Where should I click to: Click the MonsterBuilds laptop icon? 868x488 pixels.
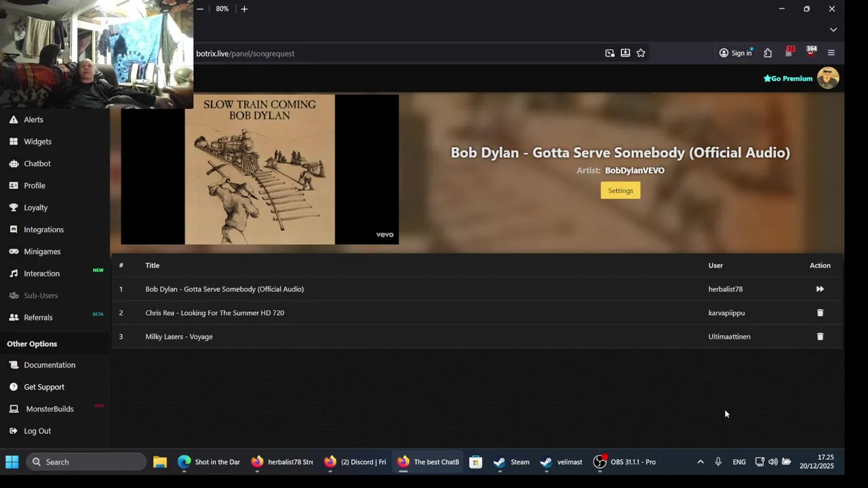click(14, 409)
